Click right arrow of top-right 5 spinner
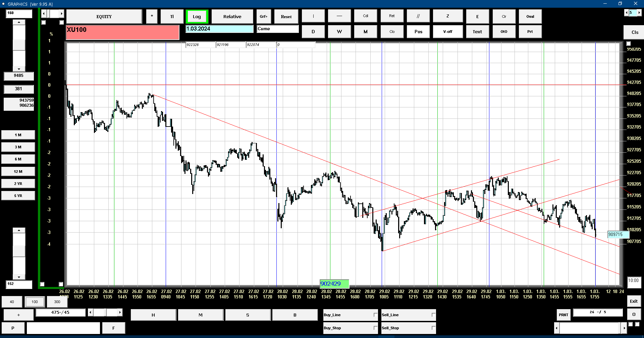The height and width of the screenshot is (338, 644). (639, 13)
